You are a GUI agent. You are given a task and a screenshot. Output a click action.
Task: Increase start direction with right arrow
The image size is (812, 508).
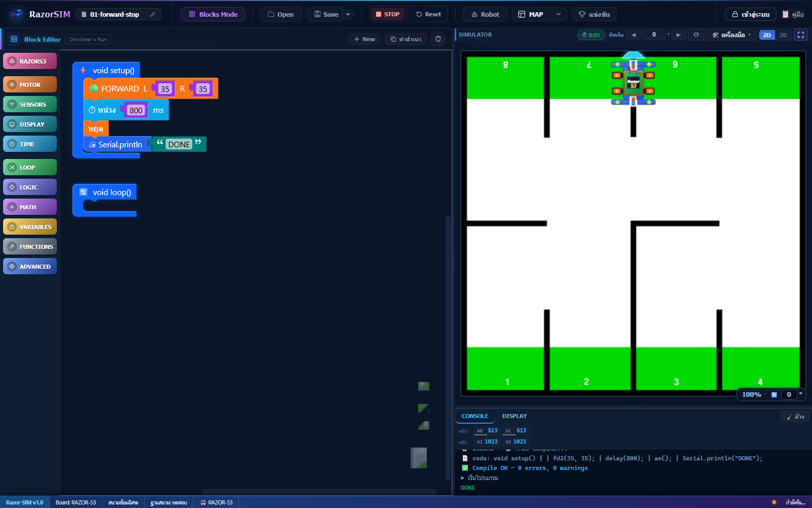pyautogui.click(x=679, y=35)
